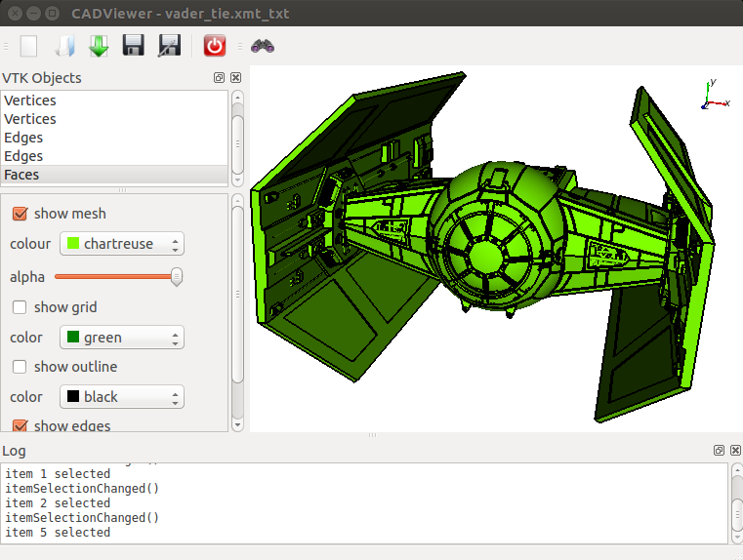Float the Log panel

tap(719, 450)
